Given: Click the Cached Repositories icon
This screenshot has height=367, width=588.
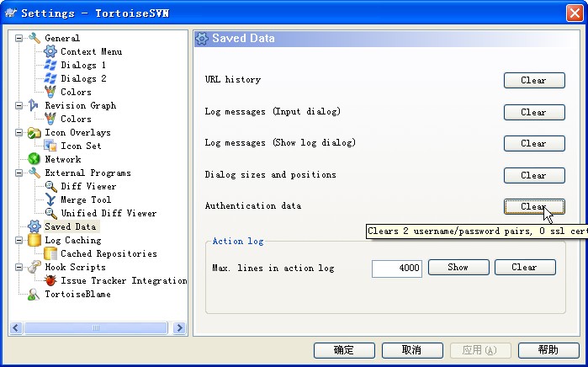Looking at the screenshot, I should (50, 253).
